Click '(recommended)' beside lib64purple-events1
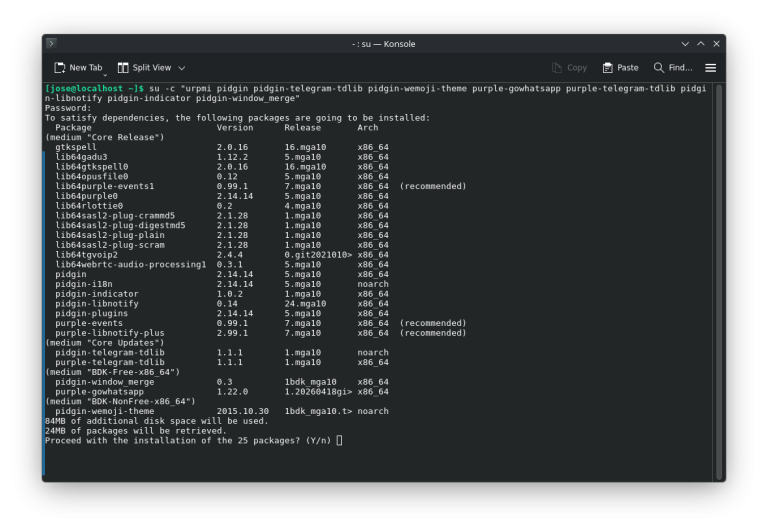 pyautogui.click(x=433, y=186)
